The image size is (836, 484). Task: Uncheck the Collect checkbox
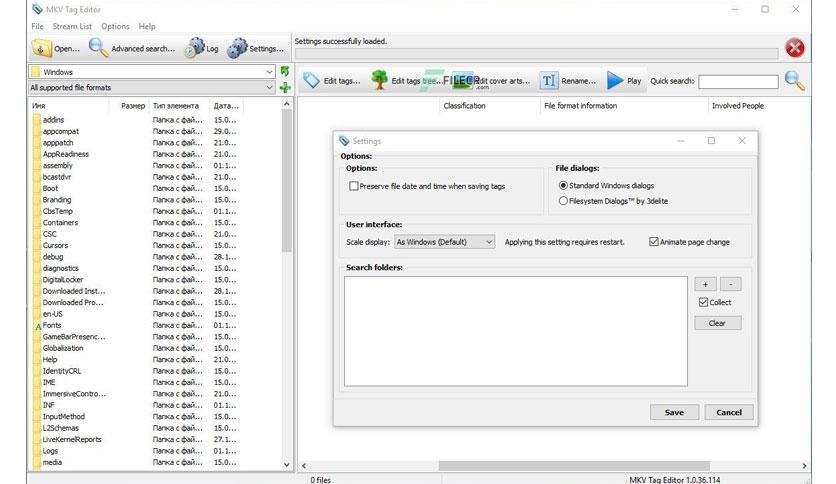pyautogui.click(x=703, y=302)
